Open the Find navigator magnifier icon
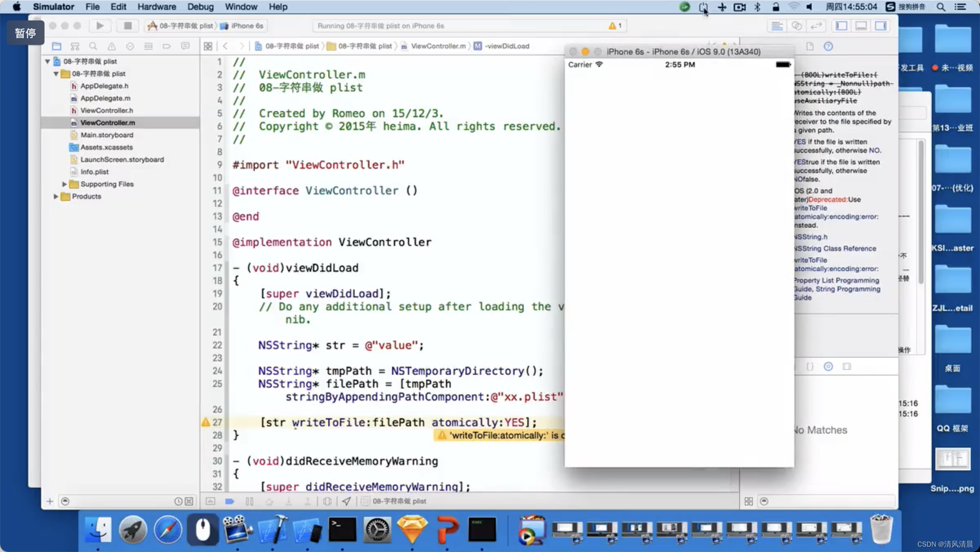The width and height of the screenshot is (980, 552). pos(93,46)
